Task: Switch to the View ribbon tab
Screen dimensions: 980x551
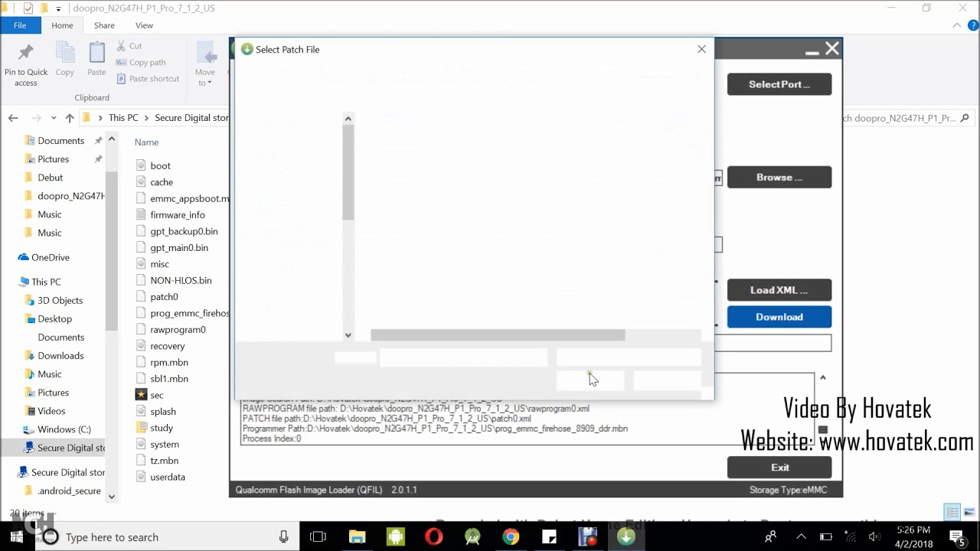Action: pos(144,25)
